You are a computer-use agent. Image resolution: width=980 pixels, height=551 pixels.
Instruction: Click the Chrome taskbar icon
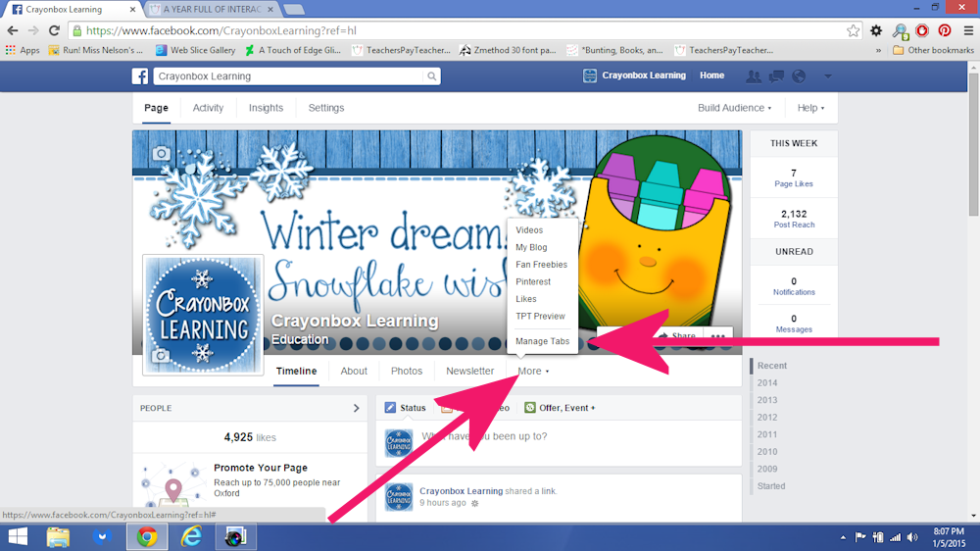coord(147,536)
